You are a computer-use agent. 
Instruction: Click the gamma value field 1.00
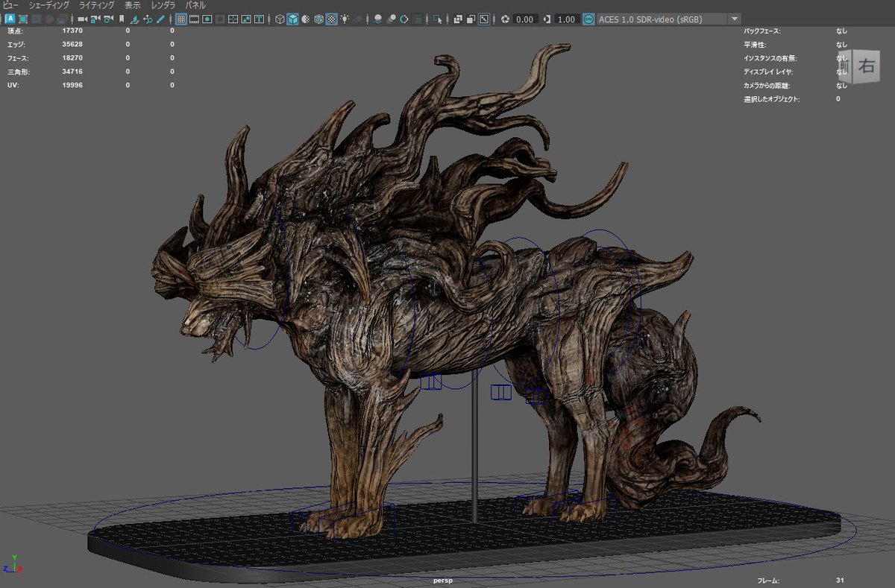(568, 19)
